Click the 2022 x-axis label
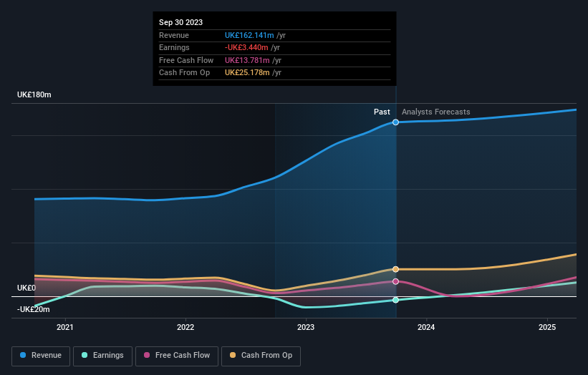This screenshot has height=375, width=588. click(x=185, y=328)
